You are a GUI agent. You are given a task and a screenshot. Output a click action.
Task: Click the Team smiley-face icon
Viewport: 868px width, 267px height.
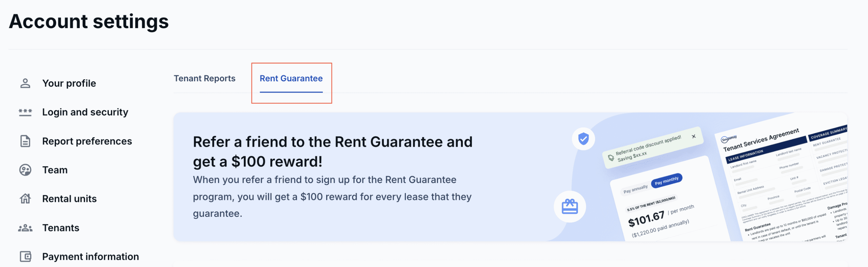(25, 170)
